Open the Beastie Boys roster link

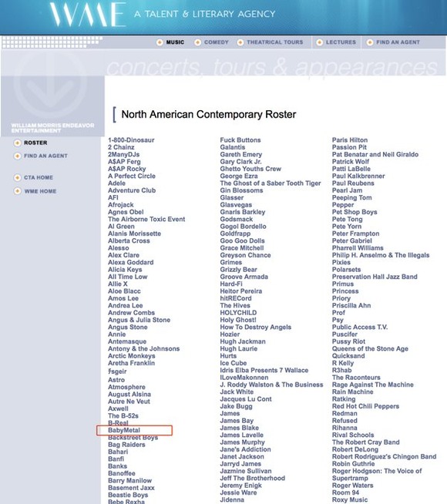(x=128, y=495)
